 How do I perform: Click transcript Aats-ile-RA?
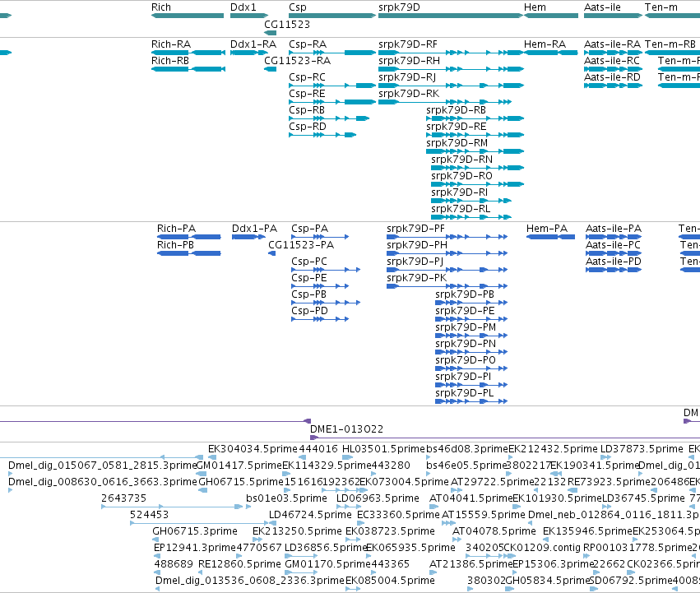(613, 53)
